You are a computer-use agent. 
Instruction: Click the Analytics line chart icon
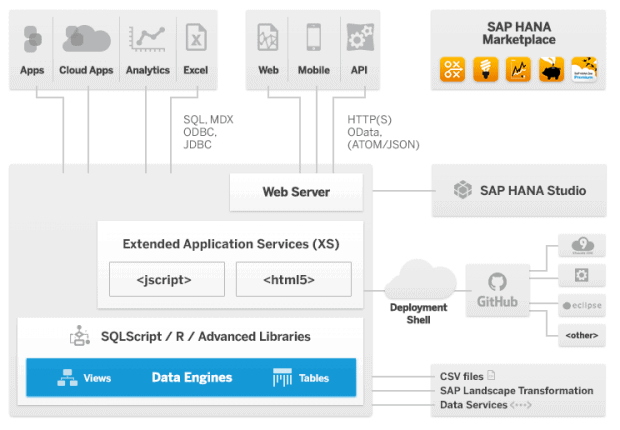tap(147, 39)
